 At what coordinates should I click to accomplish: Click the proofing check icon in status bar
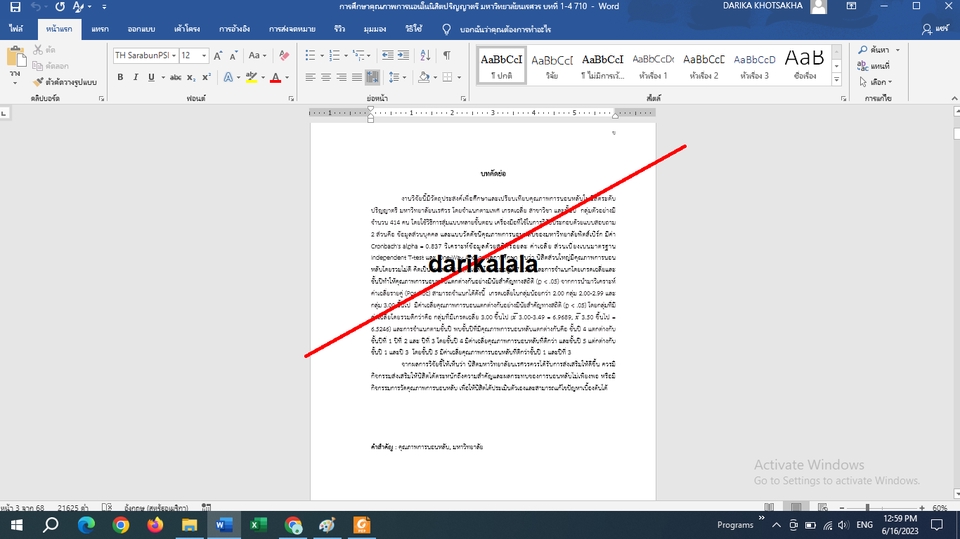(107, 507)
